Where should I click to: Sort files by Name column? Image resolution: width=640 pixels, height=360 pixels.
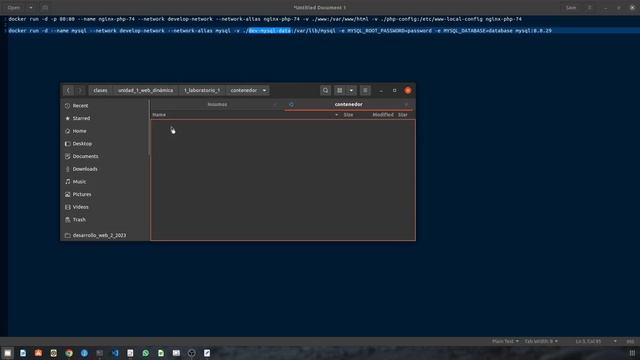tap(245, 115)
